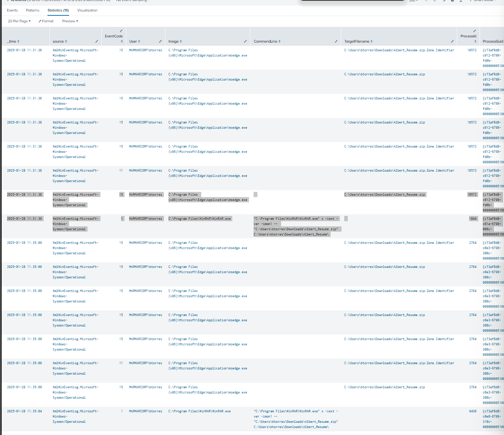
Task: Click msedge.exe image in 11:31:38 EventCode 11 row
Action: (x=208, y=173)
